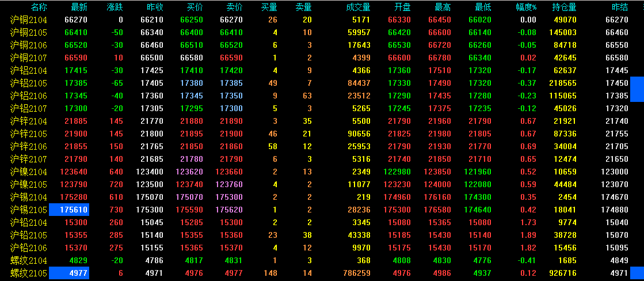Select the 买价 column header
Screen dimensions: 644x281
tap(195, 7)
